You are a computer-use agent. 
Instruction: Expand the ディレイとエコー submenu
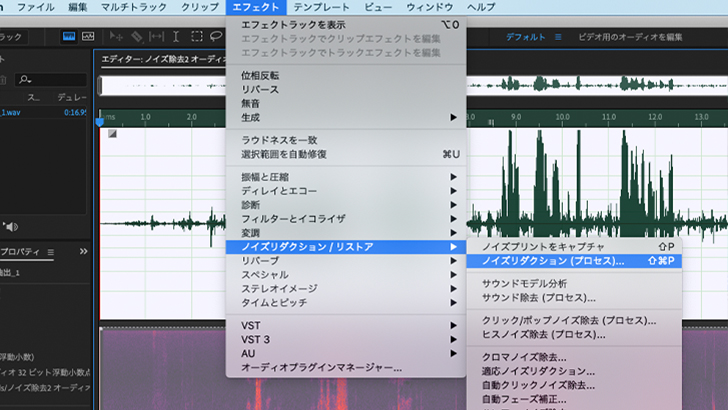click(x=346, y=191)
